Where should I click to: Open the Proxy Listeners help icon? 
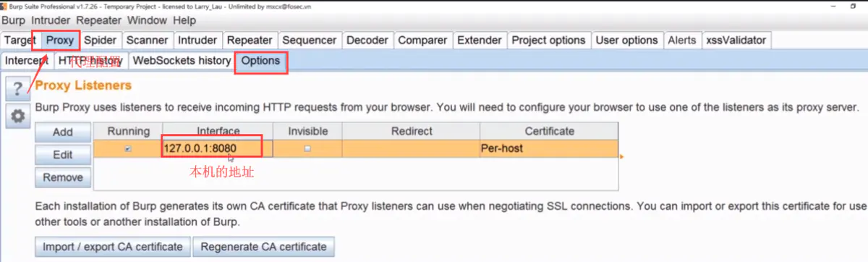[x=19, y=90]
